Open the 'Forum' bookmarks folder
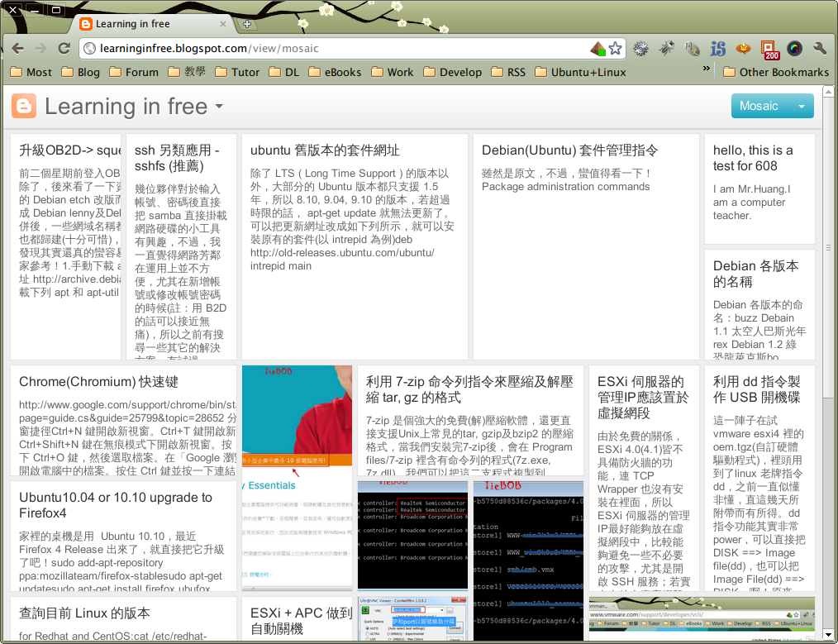This screenshot has width=838, height=644. click(x=134, y=72)
